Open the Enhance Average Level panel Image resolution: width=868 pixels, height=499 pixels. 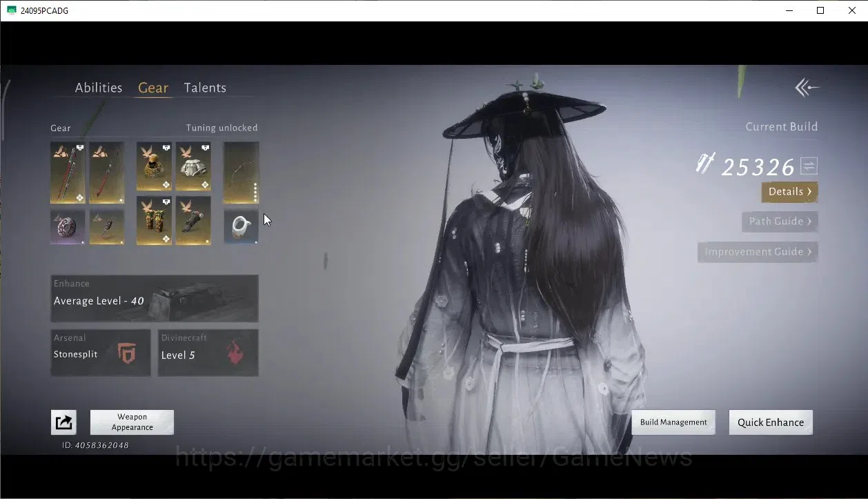pos(155,298)
